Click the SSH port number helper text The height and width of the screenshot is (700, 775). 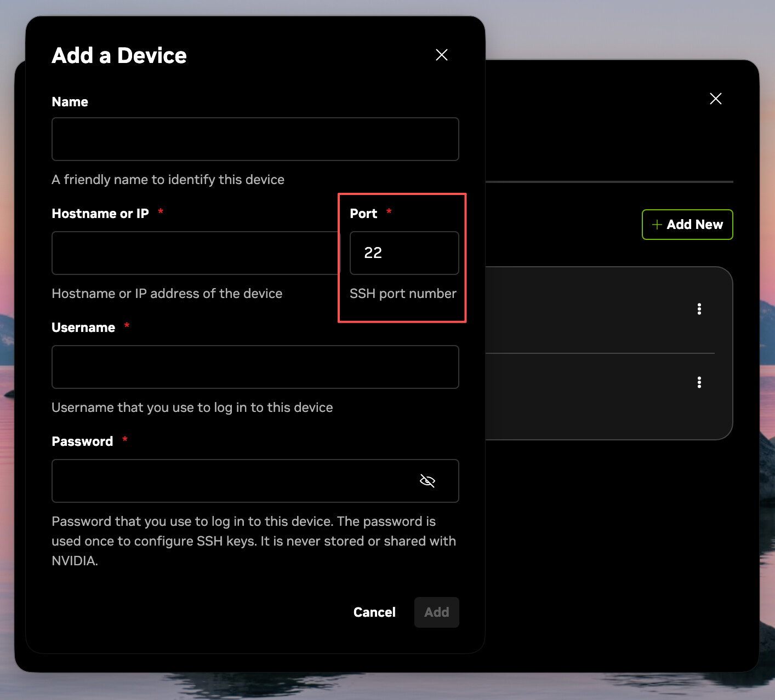point(403,294)
